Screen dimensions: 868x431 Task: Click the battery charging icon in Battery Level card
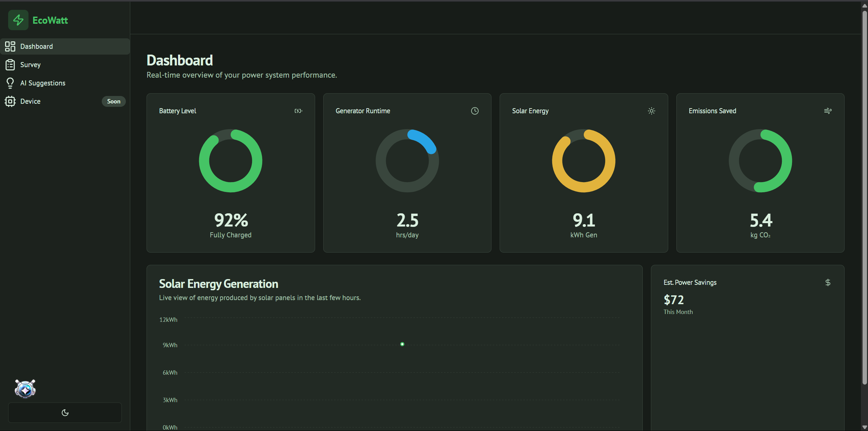pyautogui.click(x=298, y=111)
